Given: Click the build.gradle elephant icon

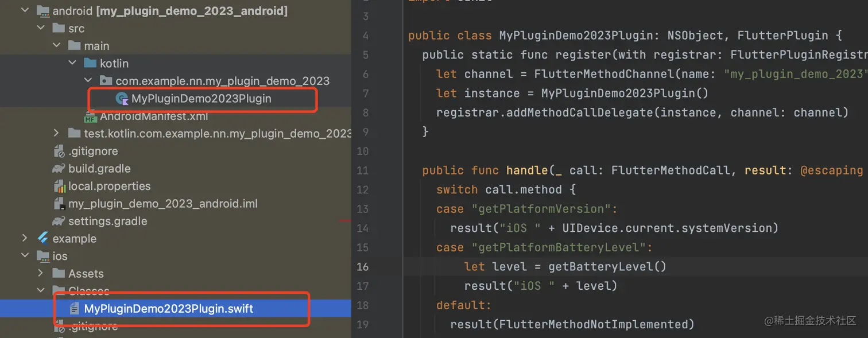Looking at the screenshot, I should tap(59, 169).
